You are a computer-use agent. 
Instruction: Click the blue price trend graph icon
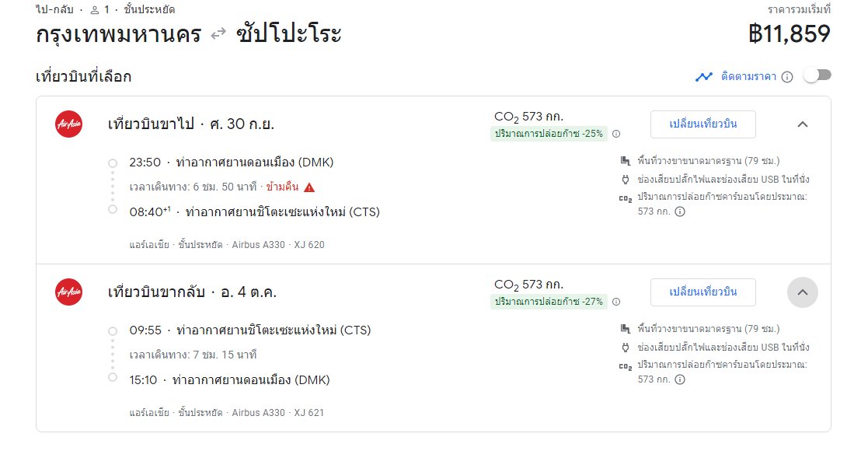point(703,77)
